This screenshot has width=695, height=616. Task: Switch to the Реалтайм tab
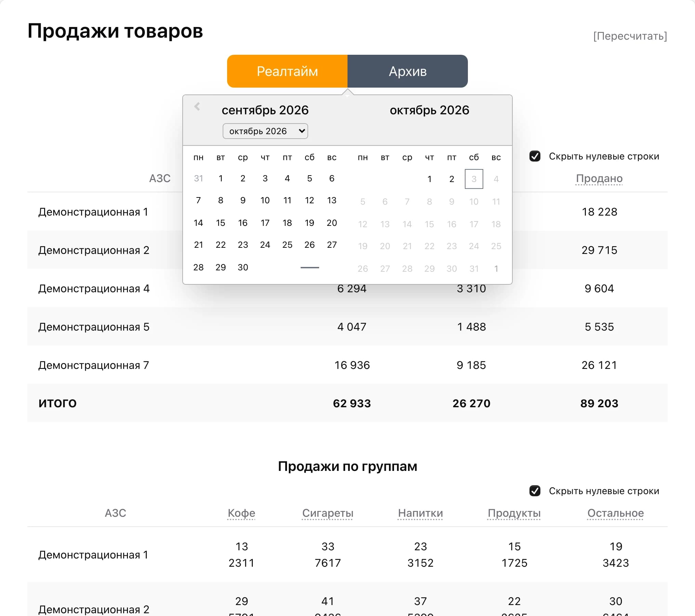pyautogui.click(x=287, y=71)
